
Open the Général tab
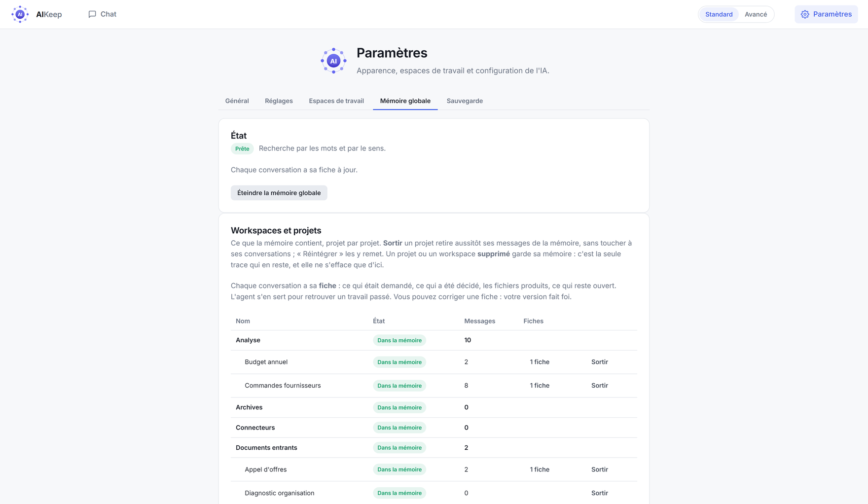tap(237, 101)
